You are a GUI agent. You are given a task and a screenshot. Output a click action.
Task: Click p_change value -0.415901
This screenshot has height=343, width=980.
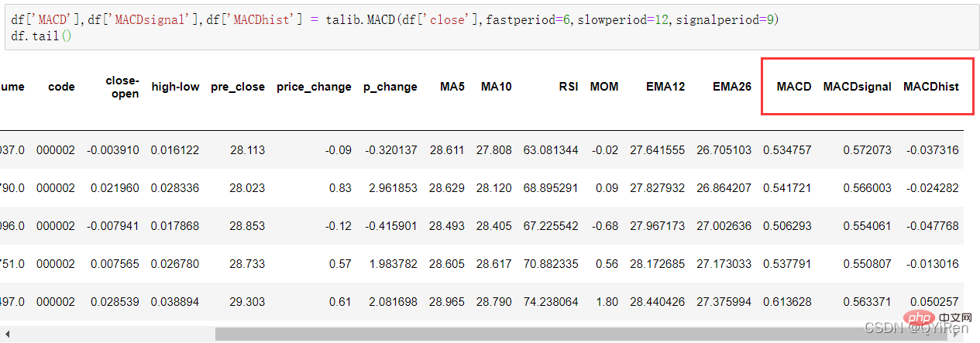pyautogui.click(x=390, y=226)
